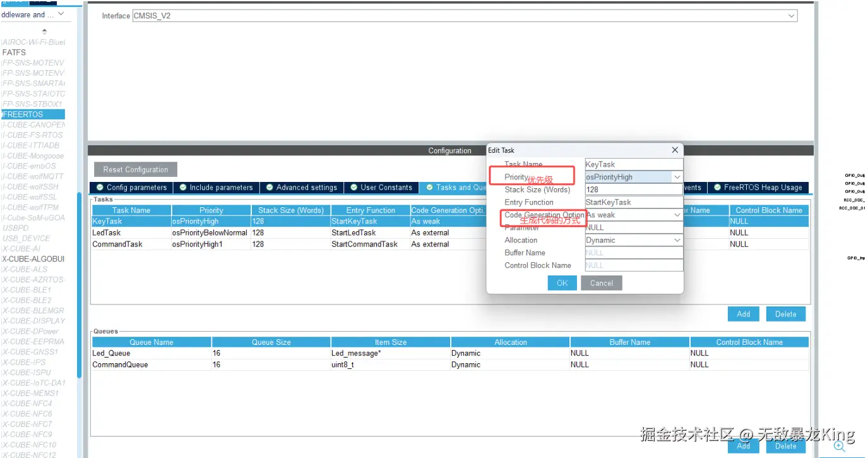Switch to the User Constants tab

pyautogui.click(x=381, y=188)
